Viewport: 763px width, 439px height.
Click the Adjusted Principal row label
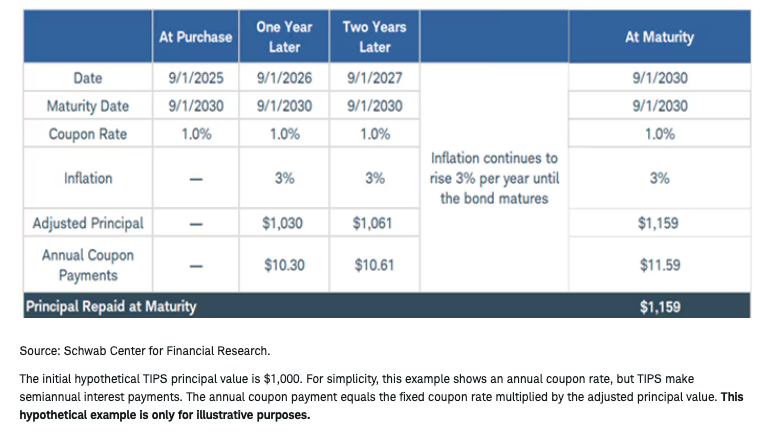pos(88,223)
